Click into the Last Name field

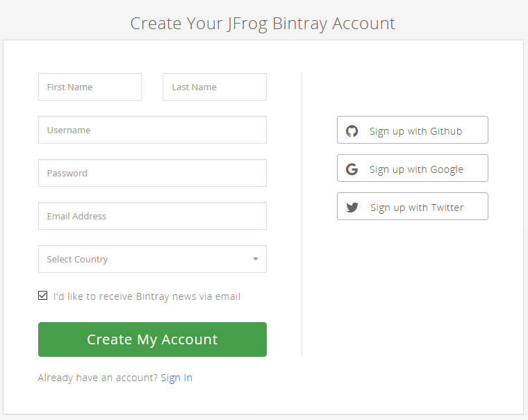pos(214,87)
